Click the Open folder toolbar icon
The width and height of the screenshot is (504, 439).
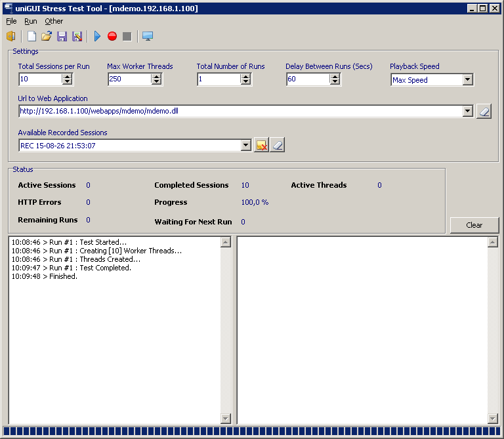click(x=47, y=36)
